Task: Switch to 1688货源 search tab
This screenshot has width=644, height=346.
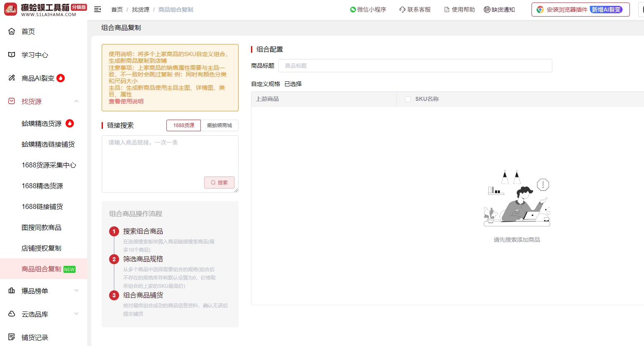Action: [183, 125]
